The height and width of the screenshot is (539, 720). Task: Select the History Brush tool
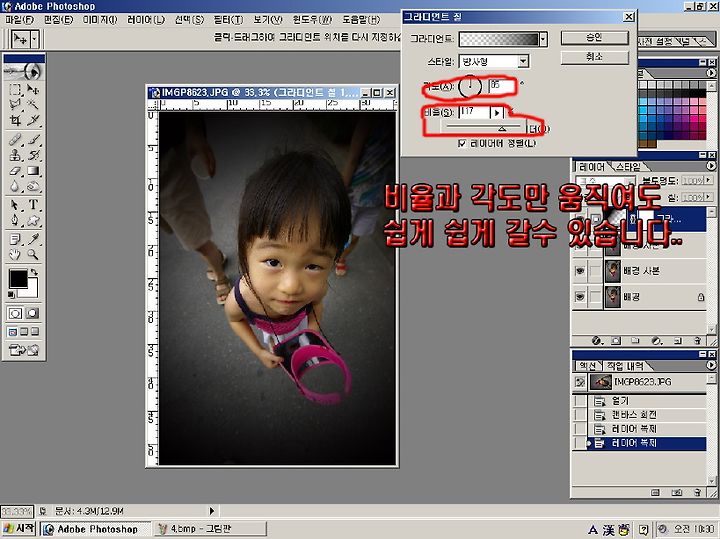pyautogui.click(x=33, y=155)
